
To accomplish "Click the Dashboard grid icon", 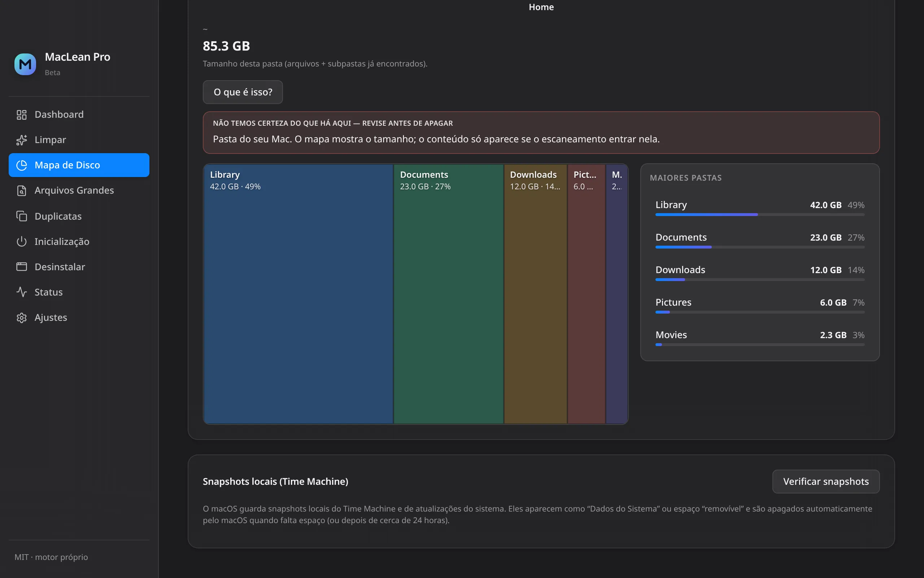I will (22, 115).
